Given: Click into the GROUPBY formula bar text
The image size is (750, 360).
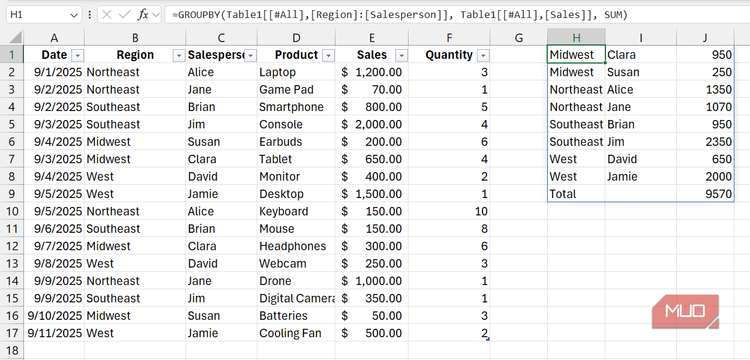Looking at the screenshot, I should pos(400,15).
